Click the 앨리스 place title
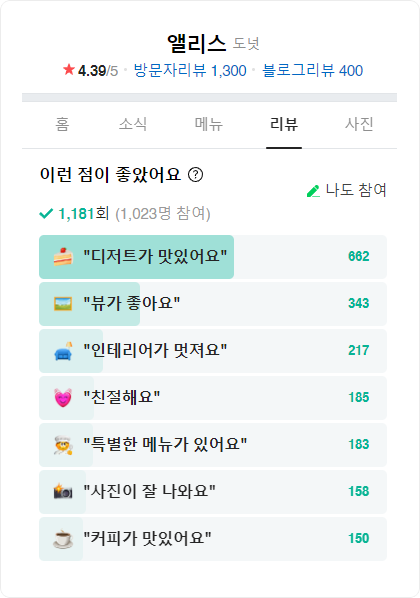Screen dimensions: 420x598 pos(197,43)
